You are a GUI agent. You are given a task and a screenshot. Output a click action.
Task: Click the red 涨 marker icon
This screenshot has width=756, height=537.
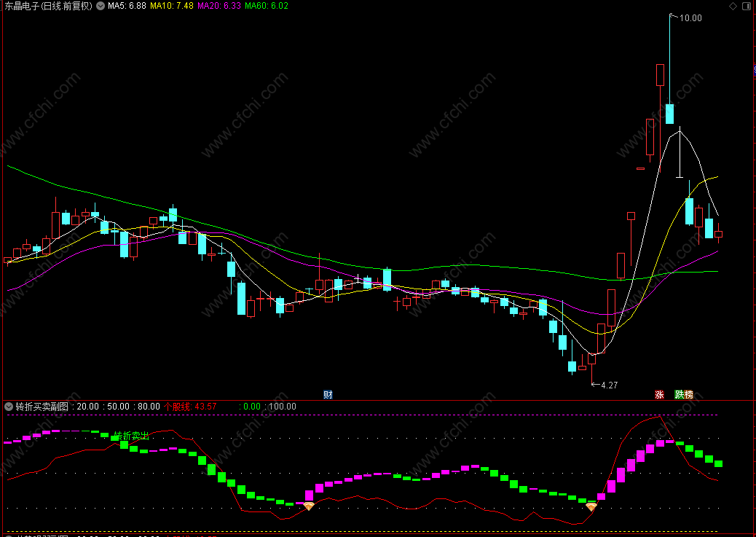tap(660, 395)
